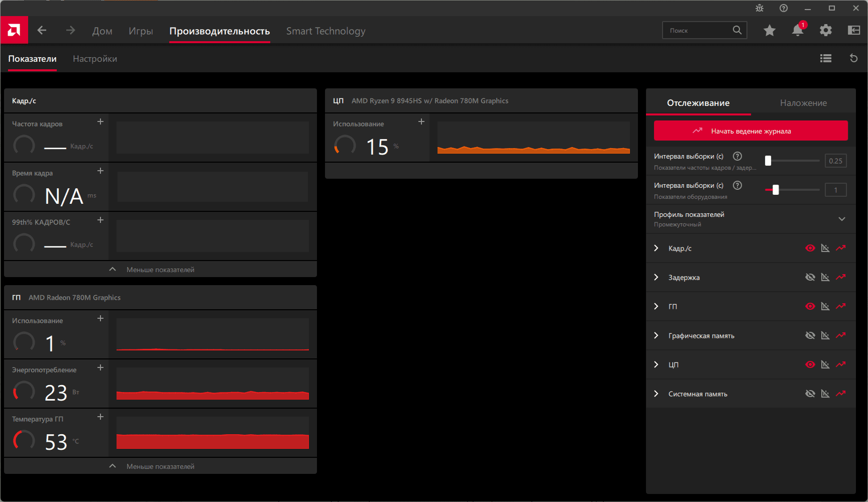Add Частота кадров metric with plus icon
Viewport: 868px width, 502px height.
[100, 121]
